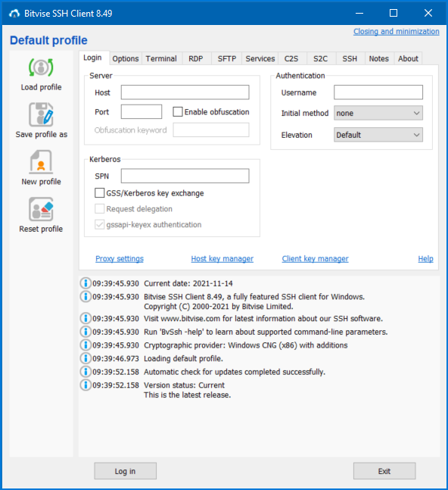Click info icon beside 'Current date' log entry

[x=86, y=283]
